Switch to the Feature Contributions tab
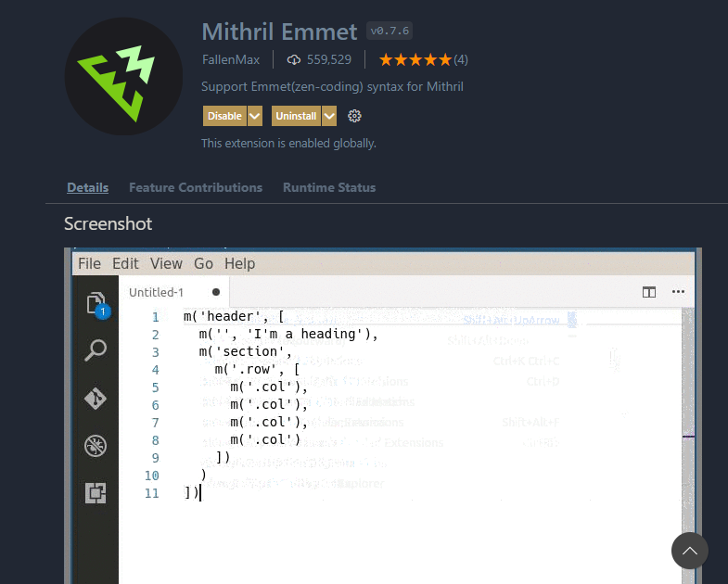Image resolution: width=728 pixels, height=584 pixels. 196,187
